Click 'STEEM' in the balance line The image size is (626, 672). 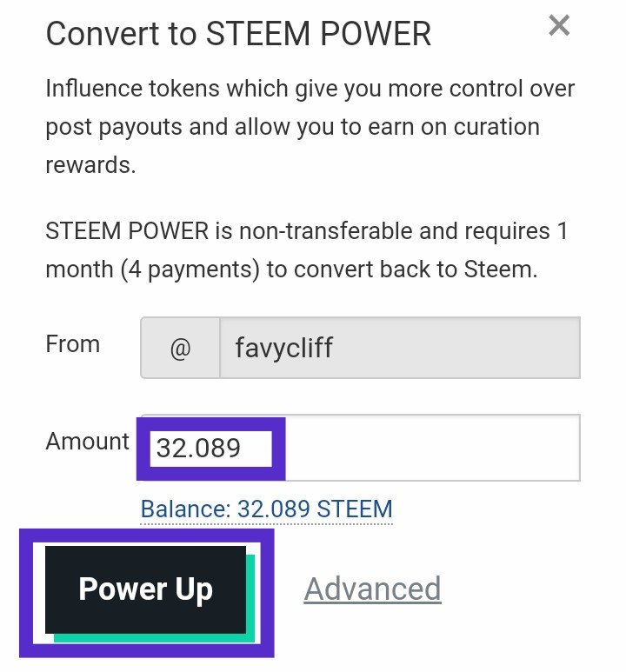point(356,509)
